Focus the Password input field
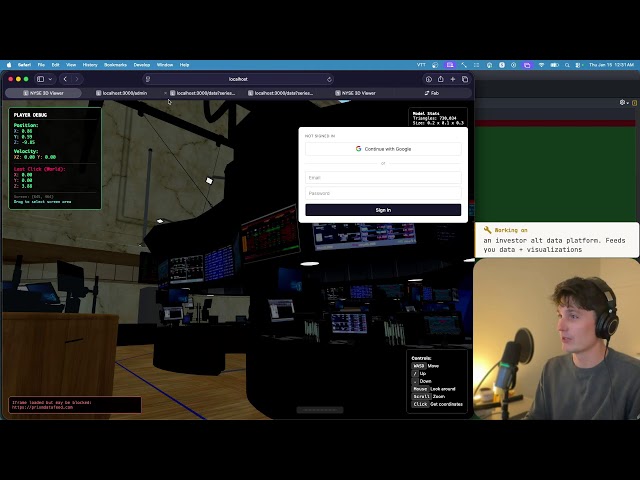This screenshot has height=480, width=640. coord(383,193)
